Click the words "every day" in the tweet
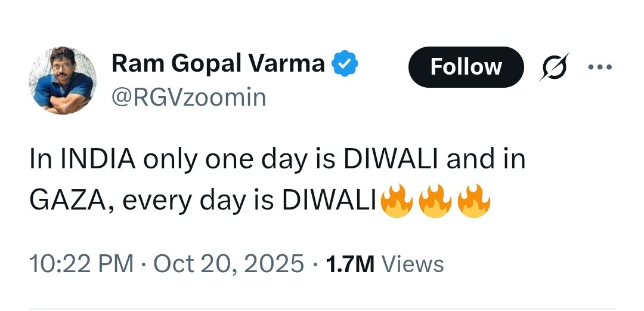 coord(182,202)
